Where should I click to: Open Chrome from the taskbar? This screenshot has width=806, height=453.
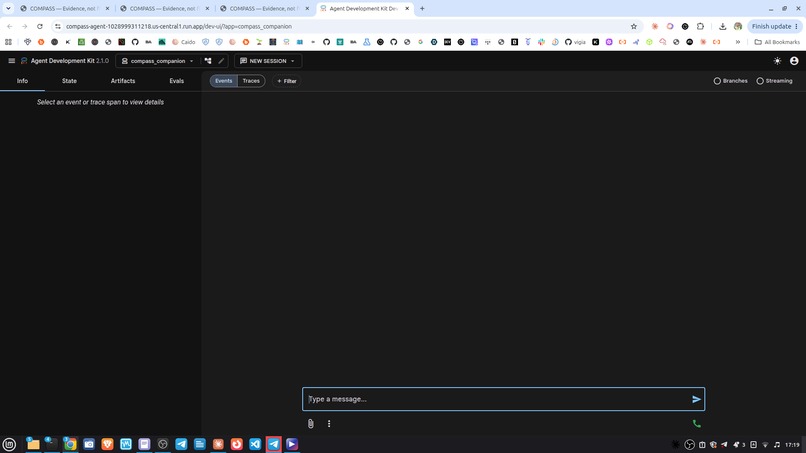[x=70, y=444]
